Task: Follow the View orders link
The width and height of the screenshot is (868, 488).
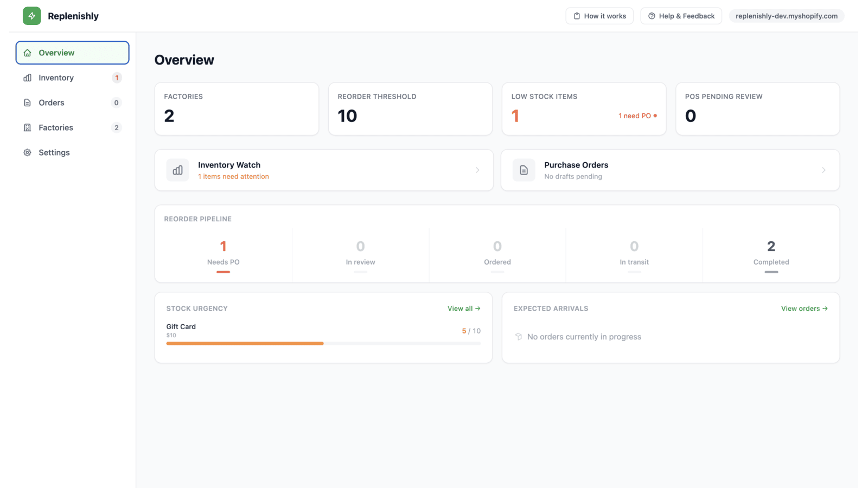Action: pyautogui.click(x=805, y=309)
